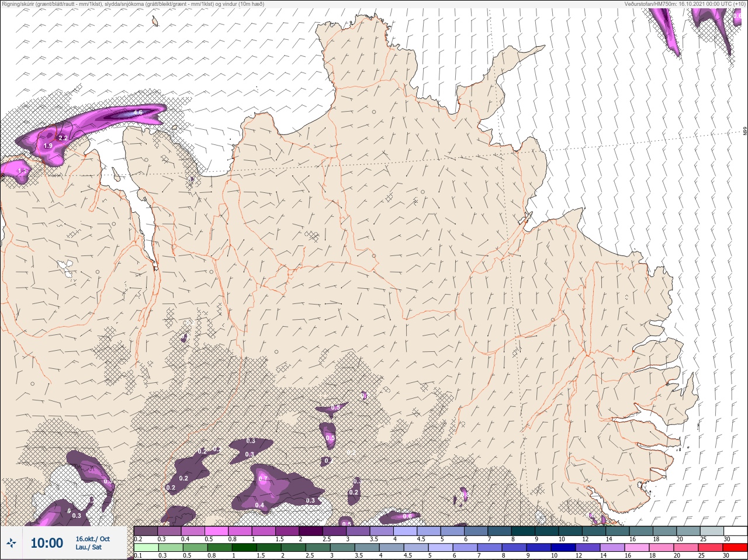Click the 4.6 precipitation value on the map

click(138, 112)
